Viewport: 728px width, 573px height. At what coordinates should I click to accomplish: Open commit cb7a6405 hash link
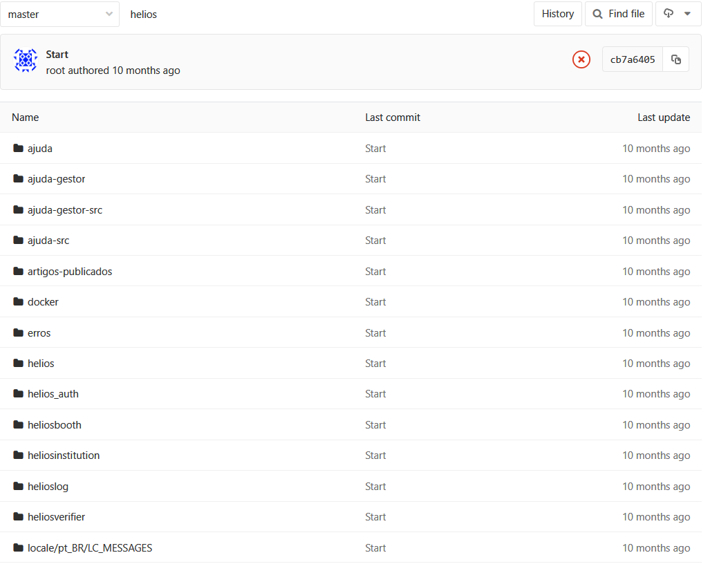tap(633, 59)
